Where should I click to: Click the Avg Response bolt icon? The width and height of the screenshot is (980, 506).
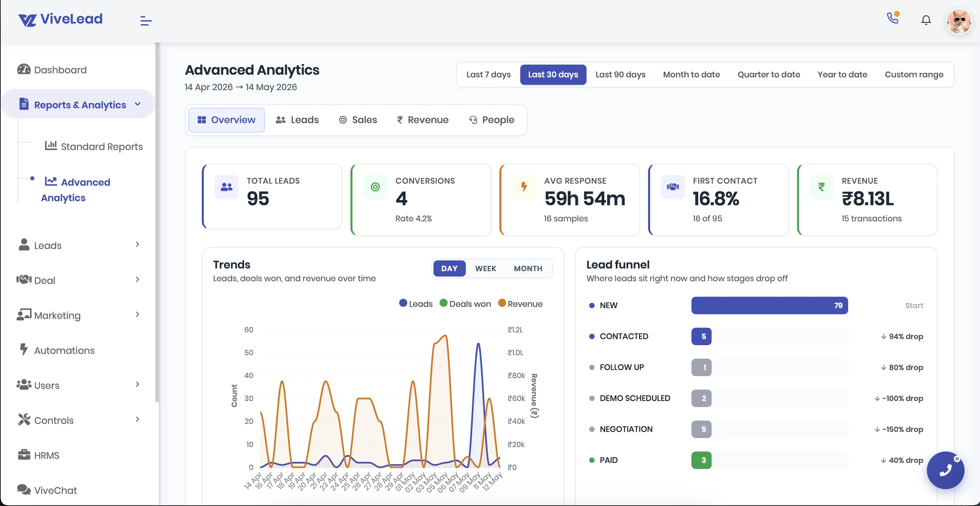[524, 187]
